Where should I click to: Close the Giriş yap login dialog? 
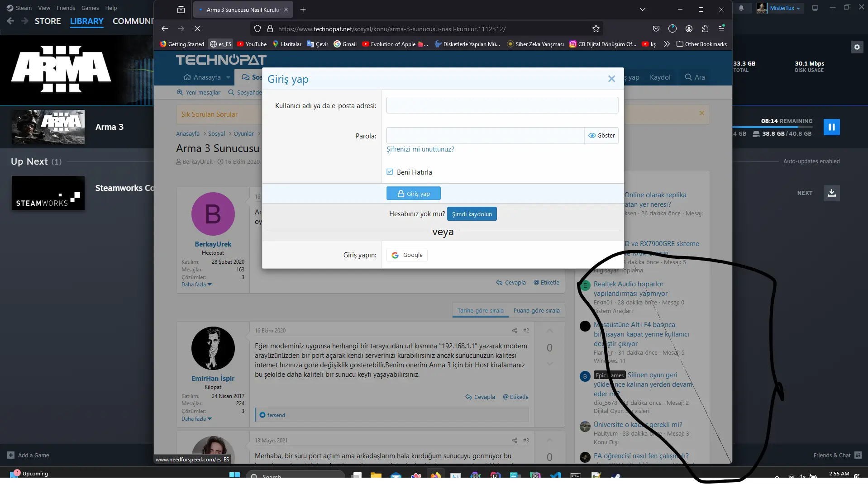[x=611, y=79]
